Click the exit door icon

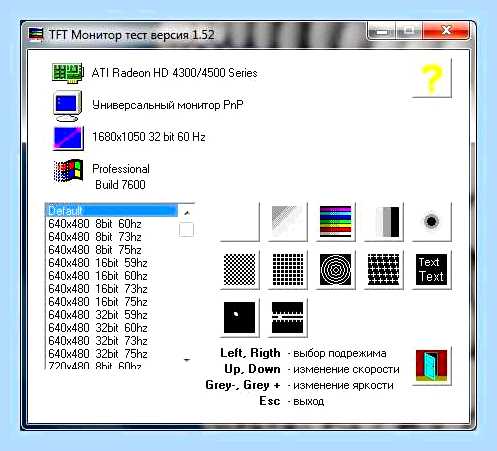coord(432,366)
